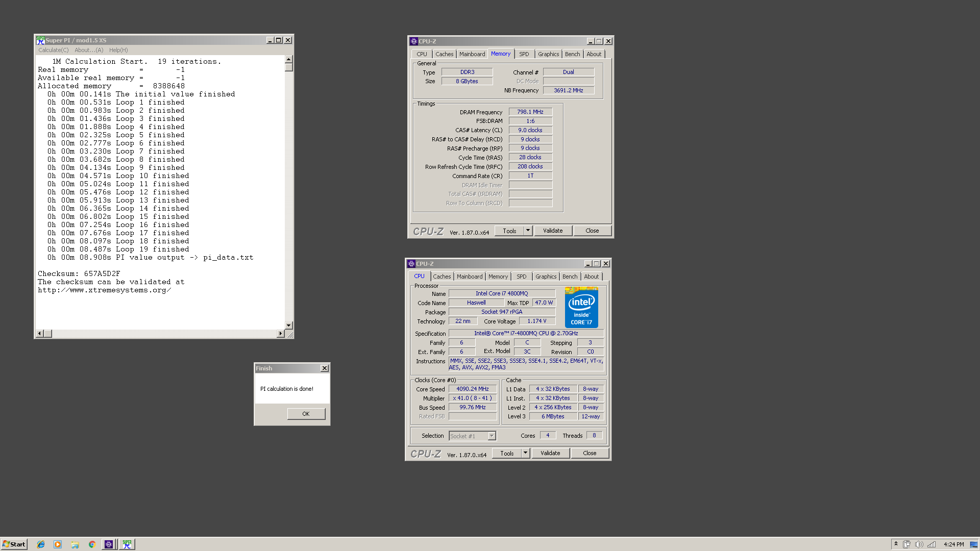This screenshot has width=980, height=551.
Task: Switch to CPU tab in upper CPU-Z window
Action: (422, 54)
